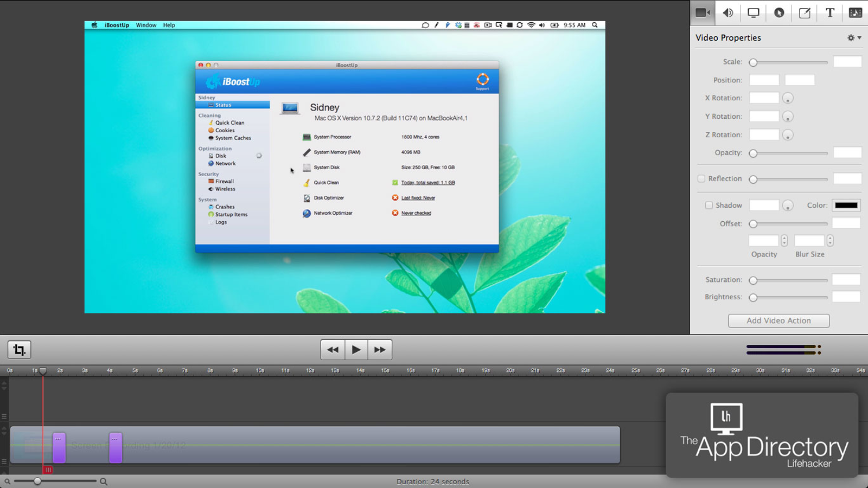Image resolution: width=868 pixels, height=488 pixels.
Task: Select Startup Items in iBoostUp sidebar
Action: [231, 214]
